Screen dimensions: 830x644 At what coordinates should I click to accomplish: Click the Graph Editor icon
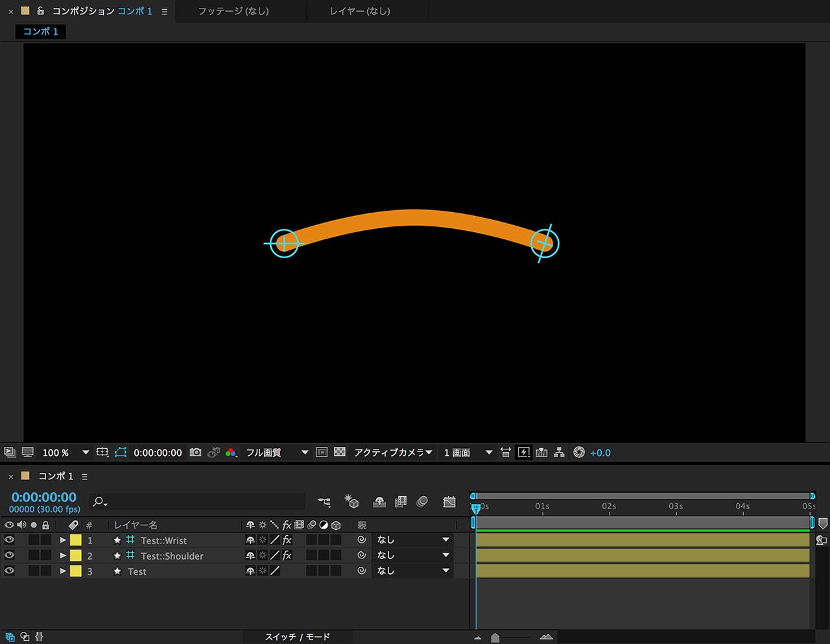449,502
